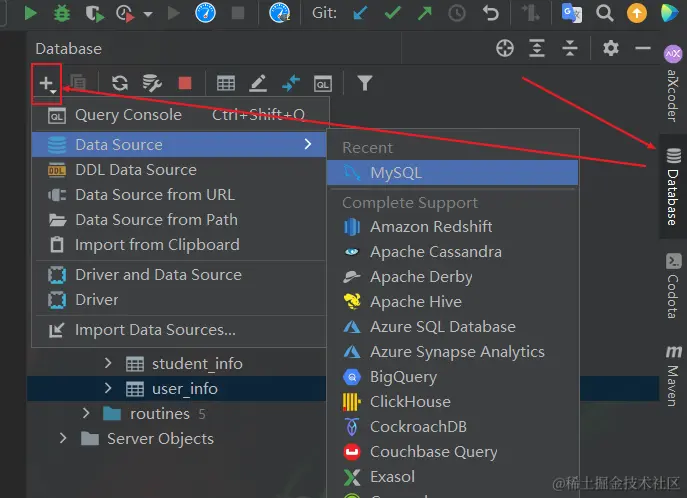
Task: Choose the Driver menu entry
Action: click(x=179, y=300)
